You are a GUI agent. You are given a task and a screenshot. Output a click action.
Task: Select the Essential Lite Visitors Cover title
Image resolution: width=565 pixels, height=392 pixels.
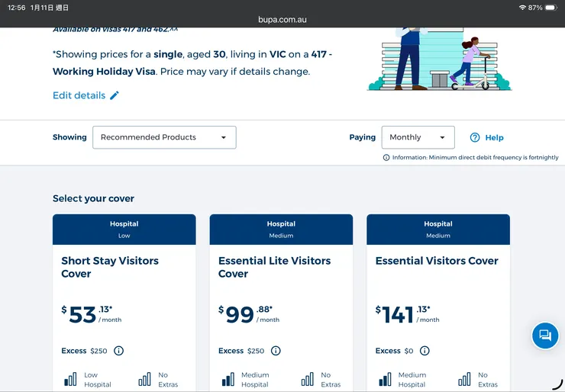click(274, 267)
